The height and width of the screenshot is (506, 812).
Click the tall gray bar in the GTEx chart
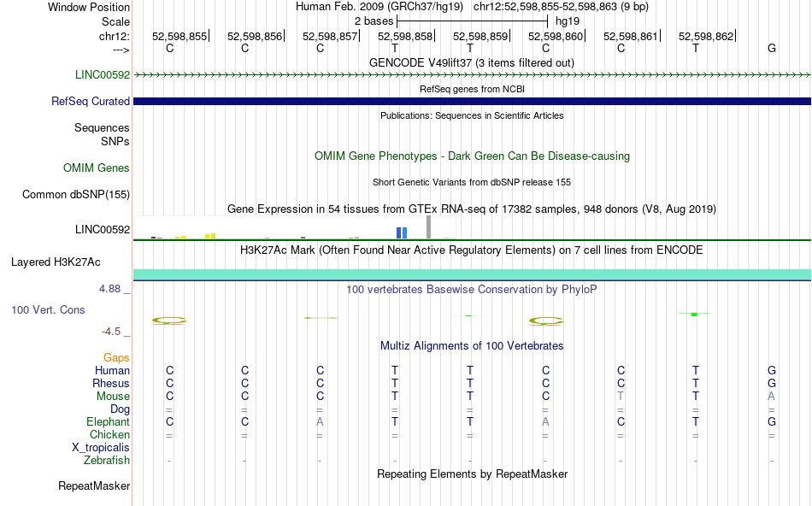428,227
